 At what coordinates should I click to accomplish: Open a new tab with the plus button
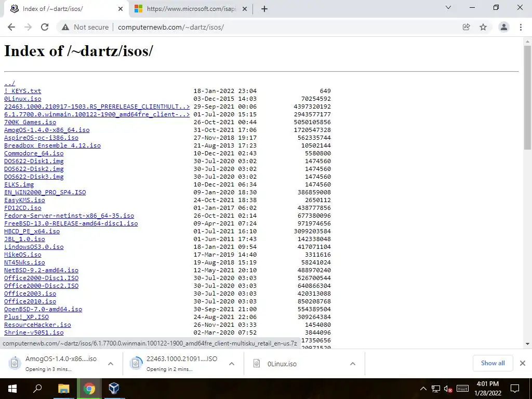pyautogui.click(x=264, y=9)
